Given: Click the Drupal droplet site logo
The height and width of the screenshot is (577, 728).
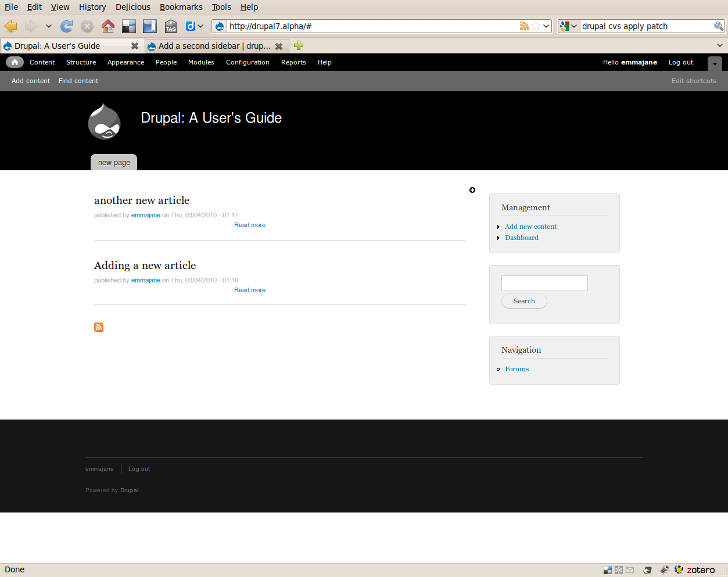Looking at the screenshot, I should [105, 122].
